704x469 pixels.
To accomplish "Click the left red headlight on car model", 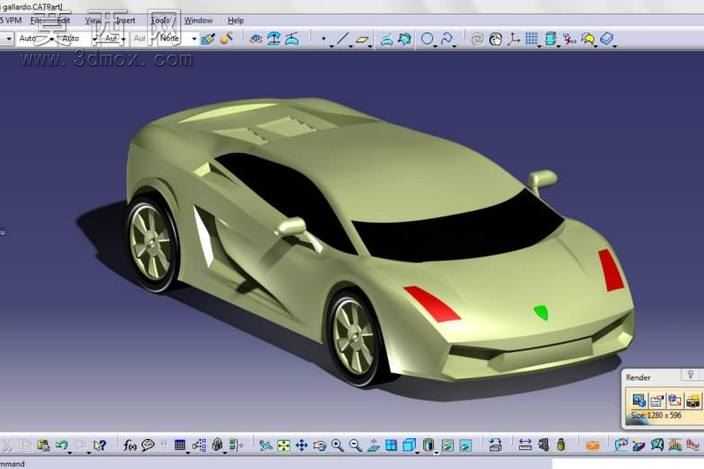I will [x=431, y=303].
